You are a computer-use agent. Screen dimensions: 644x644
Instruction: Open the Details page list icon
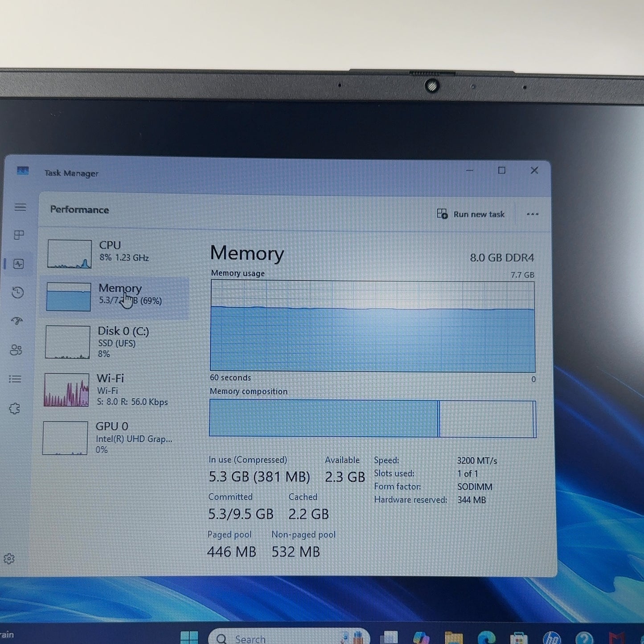click(15, 379)
